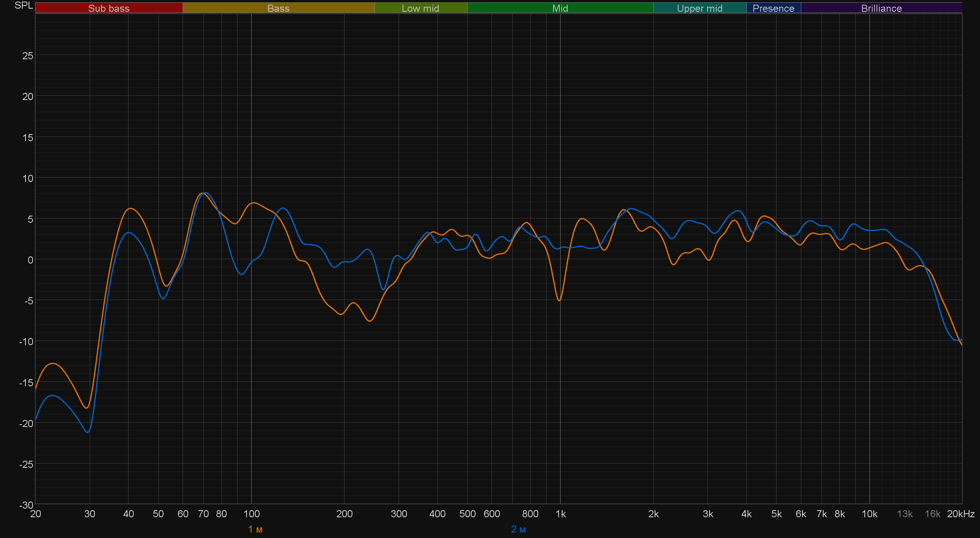Click the Low mid band header

420,8
